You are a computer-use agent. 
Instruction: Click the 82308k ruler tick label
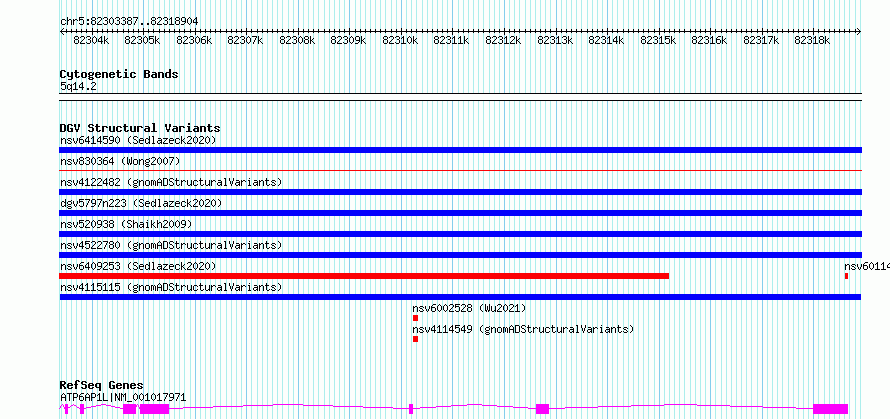pos(297,40)
